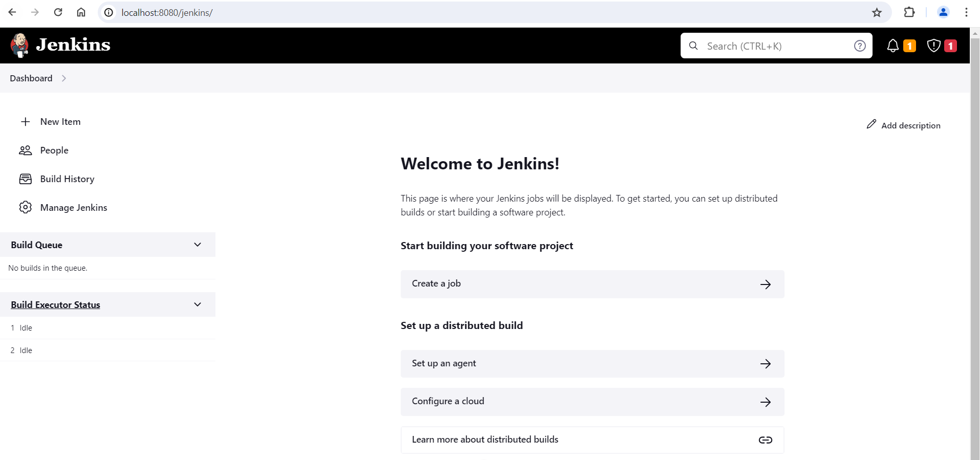Reload the page with browser refresh icon
980x460 pixels.
58,12
